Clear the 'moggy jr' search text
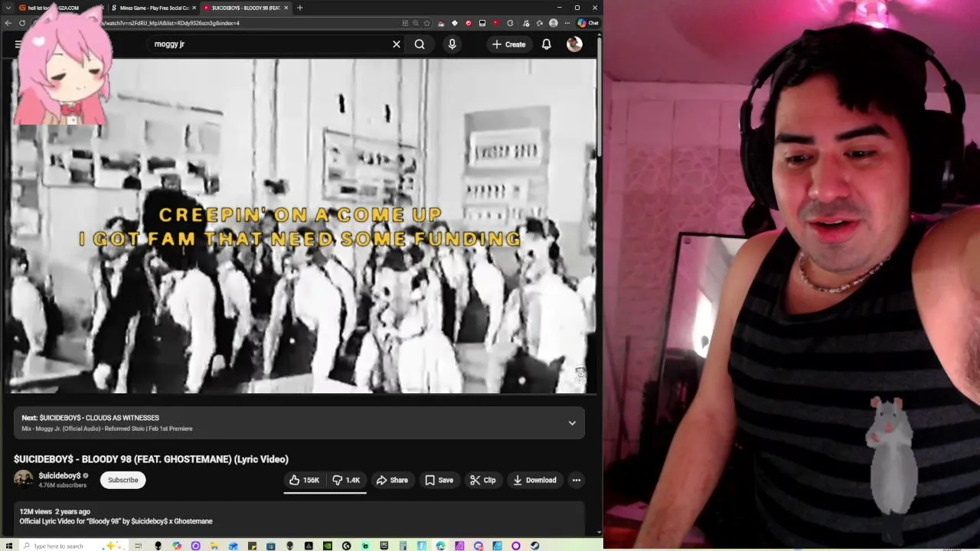Screen dimensions: 980x551 point(397,44)
